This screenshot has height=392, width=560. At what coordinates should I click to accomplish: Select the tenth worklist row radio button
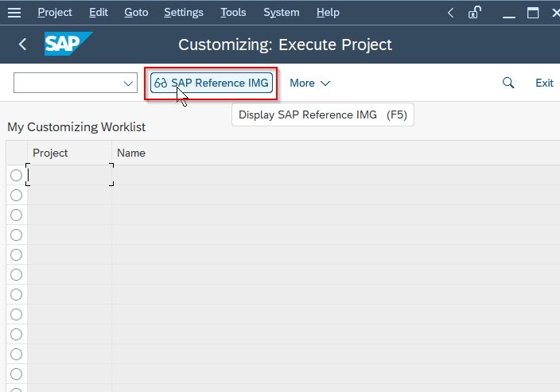click(x=16, y=354)
